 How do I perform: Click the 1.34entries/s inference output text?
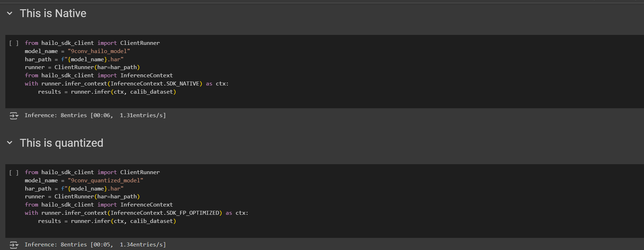click(x=95, y=245)
